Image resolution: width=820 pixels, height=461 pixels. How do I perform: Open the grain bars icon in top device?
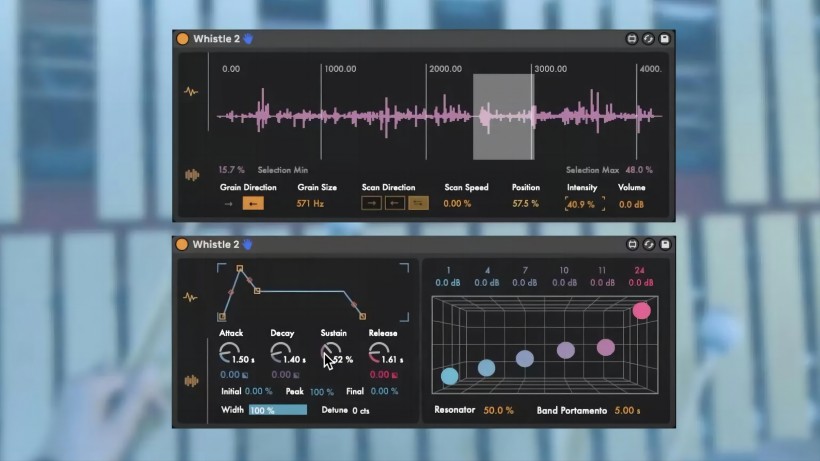click(x=190, y=175)
